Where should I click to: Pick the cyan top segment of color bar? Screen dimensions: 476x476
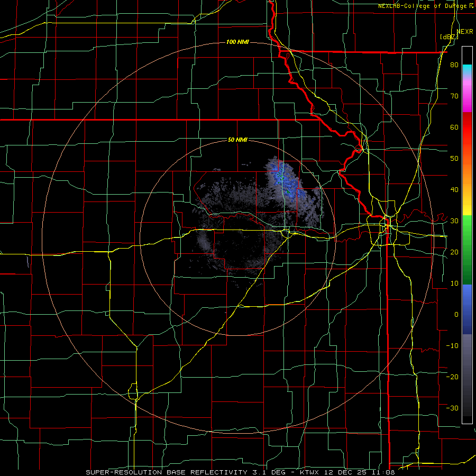pyautogui.click(x=467, y=69)
